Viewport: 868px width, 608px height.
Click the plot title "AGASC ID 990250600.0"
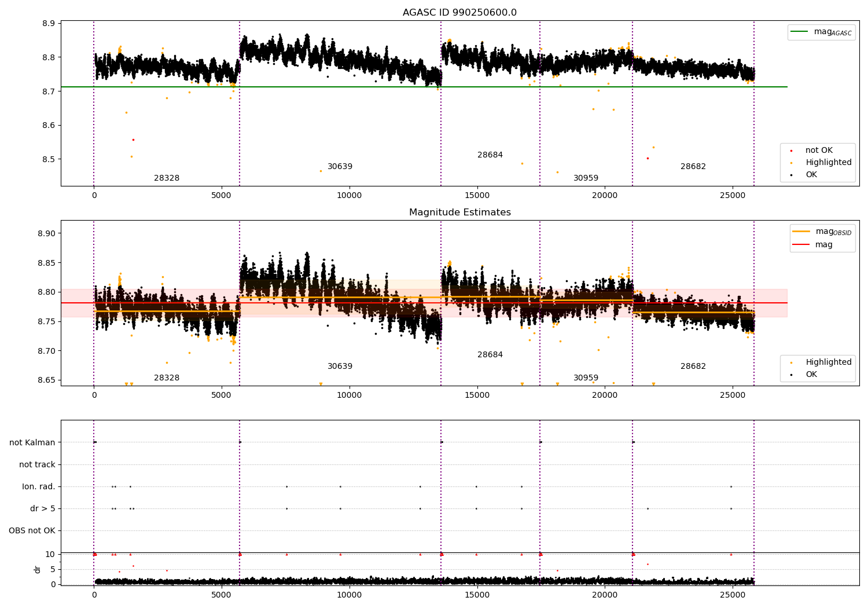[459, 13]
